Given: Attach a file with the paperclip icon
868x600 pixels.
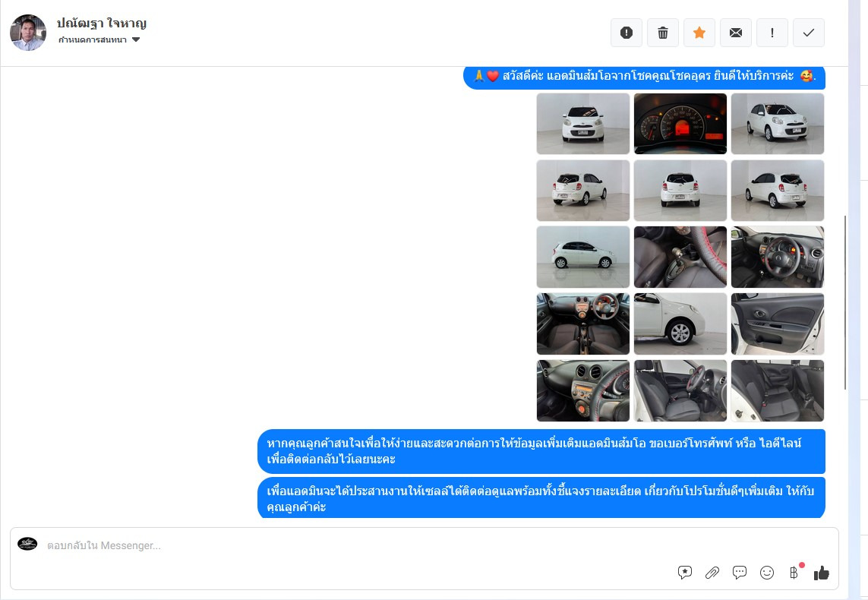Looking at the screenshot, I should (x=712, y=573).
